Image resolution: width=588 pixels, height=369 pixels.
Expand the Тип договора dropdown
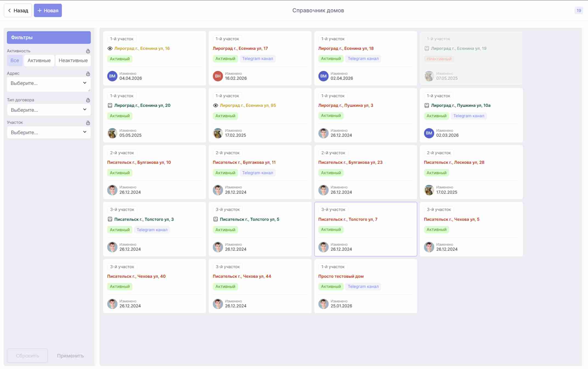[49, 110]
